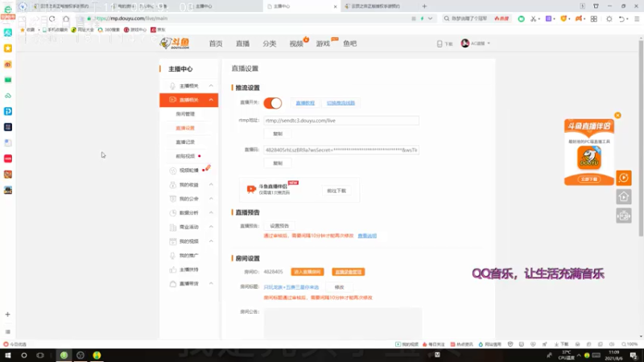The width and height of the screenshot is (644, 362).
Task: Click the clock chart icon beside 数据分析
Action: click(173, 212)
